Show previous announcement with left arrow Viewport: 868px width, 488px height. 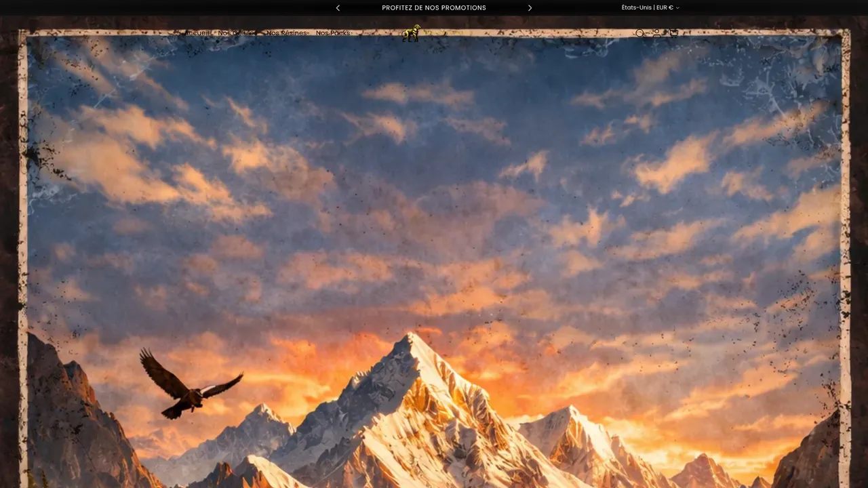(x=338, y=8)
